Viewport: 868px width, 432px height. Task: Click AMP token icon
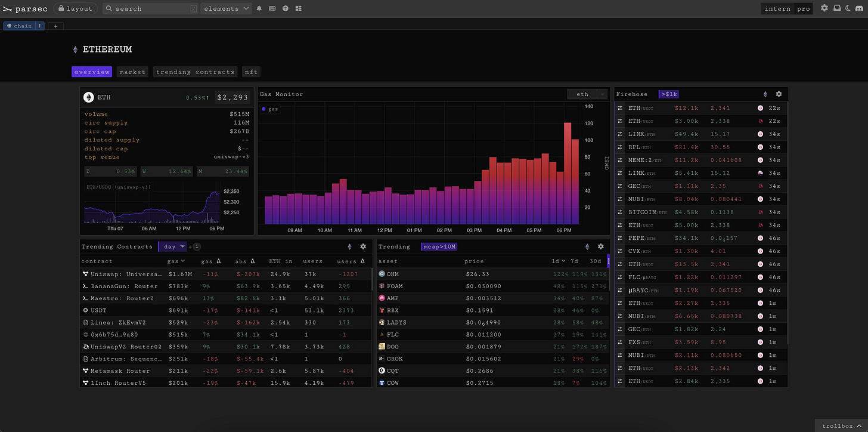pyautogui.click(x=382, y=298)
